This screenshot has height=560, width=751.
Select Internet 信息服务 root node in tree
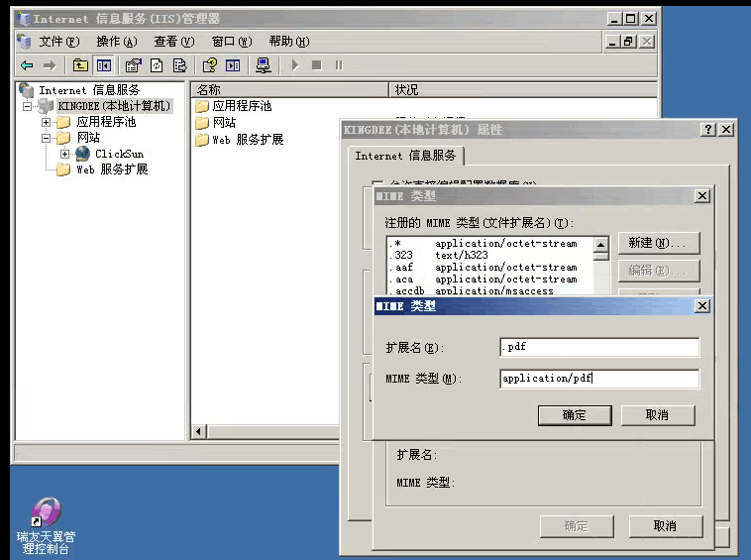[89, 90]
